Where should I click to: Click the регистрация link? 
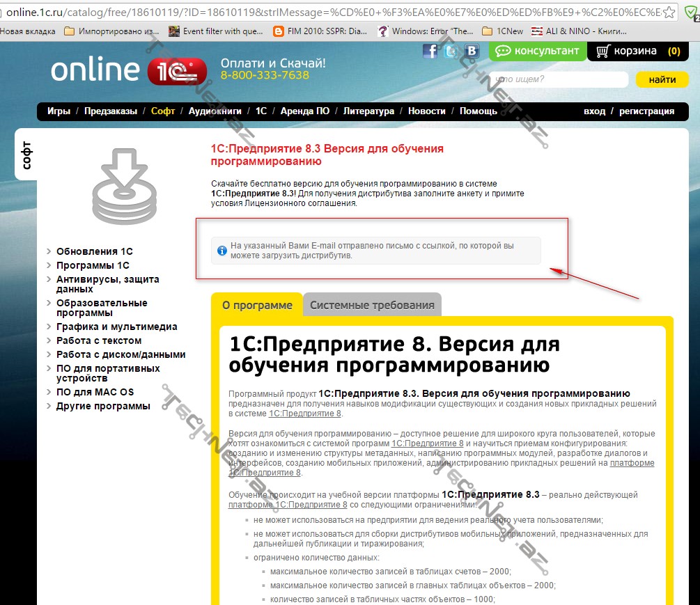pos(646,111)
